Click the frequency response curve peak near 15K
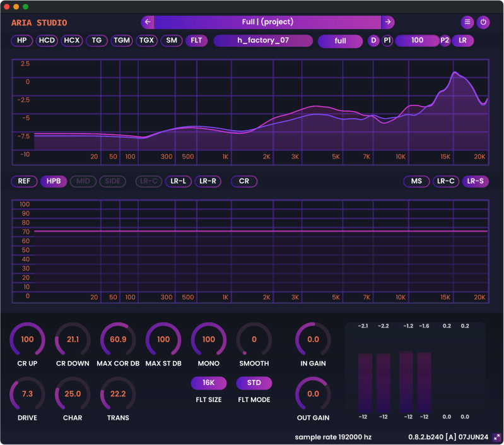Screen dimensions: 504x445 point(455,73)
